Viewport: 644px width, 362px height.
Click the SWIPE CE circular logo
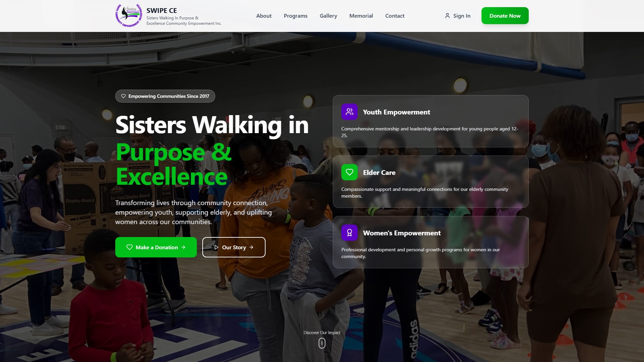coord(129,16)
